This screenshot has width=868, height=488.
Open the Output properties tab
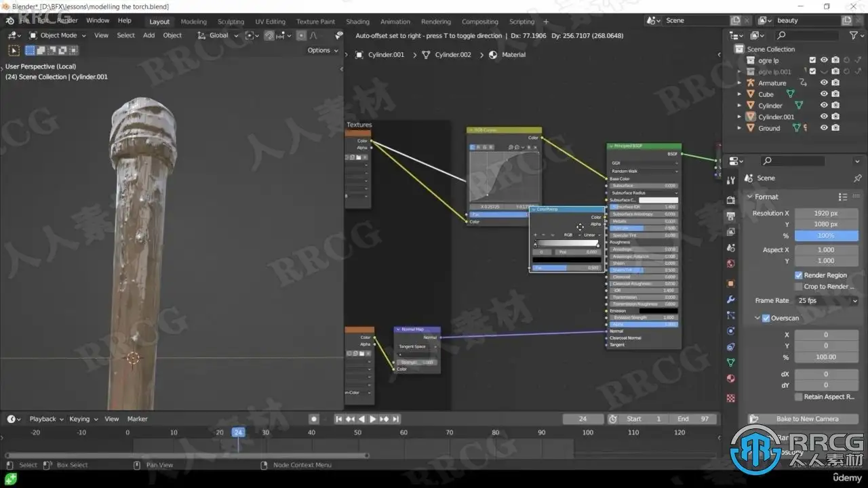point(730,216)
